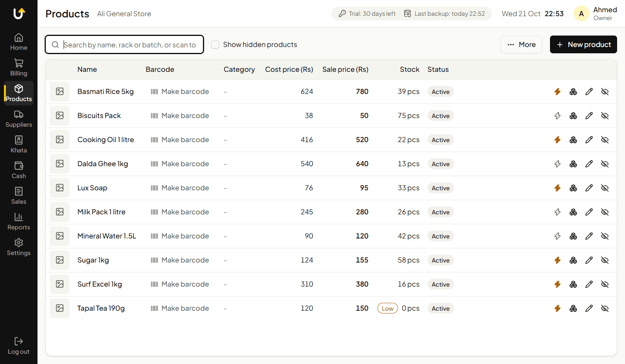Open stock boxes icon for Surf Excel 1kg
The height and width of the screenshot is (364, 625).
tap(573, 284)
